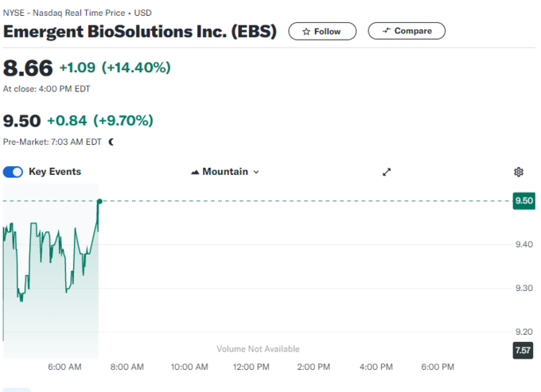Click the Compare arrows icon
Image resolution: width=541 pixels, height=392 pixels.
click(x=387, y=31)
